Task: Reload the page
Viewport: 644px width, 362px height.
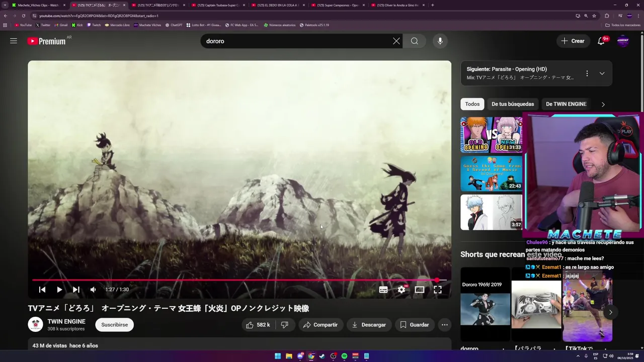Action: click(23, 16)
